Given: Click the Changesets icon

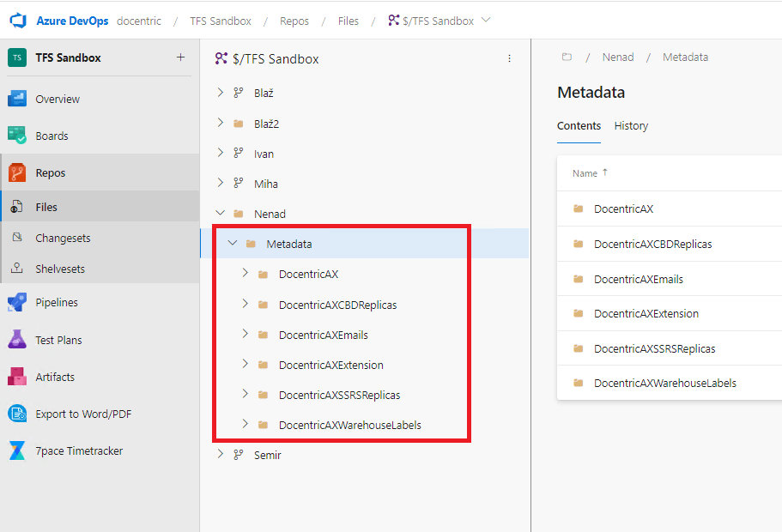Looking at the screenshot, I should [17, 238].
